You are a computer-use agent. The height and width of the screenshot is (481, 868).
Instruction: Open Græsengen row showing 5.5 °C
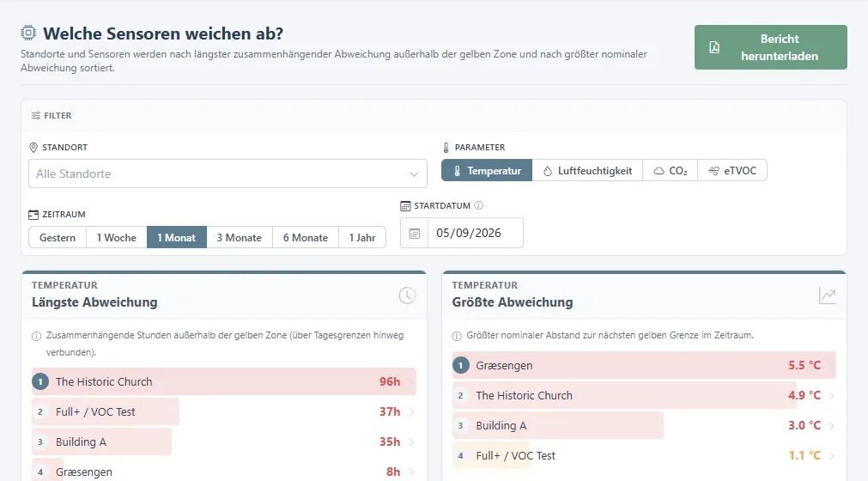coord(644,365)
